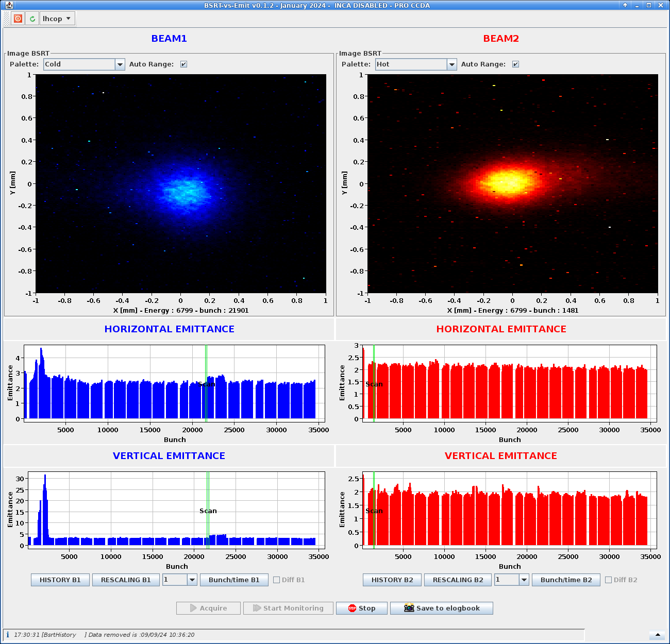Expand the B1 bunch number combo box
The image size is (670, 644).
[x=192, y=580]
